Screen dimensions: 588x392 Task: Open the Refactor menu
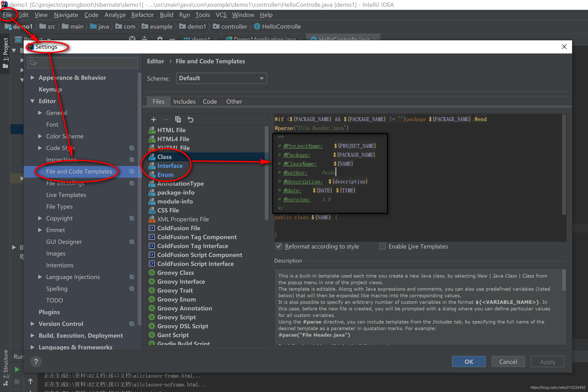pos(143,15)
